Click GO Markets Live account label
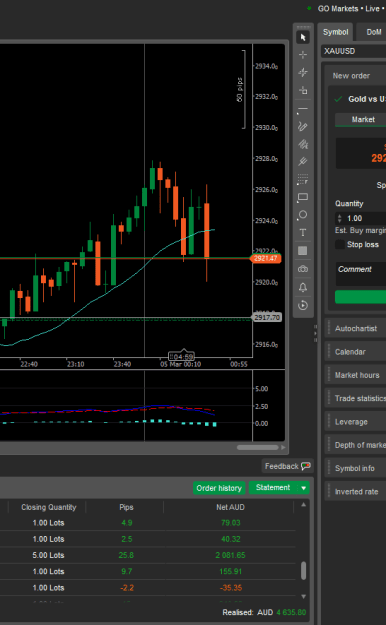This screenshot has width=386, height=625. click(351, 8)
